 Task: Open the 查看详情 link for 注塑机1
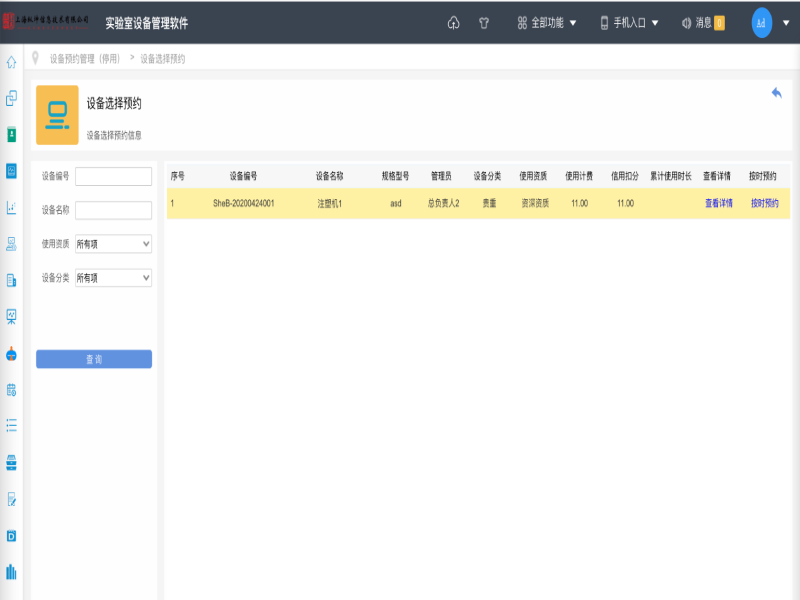[718, 203]
